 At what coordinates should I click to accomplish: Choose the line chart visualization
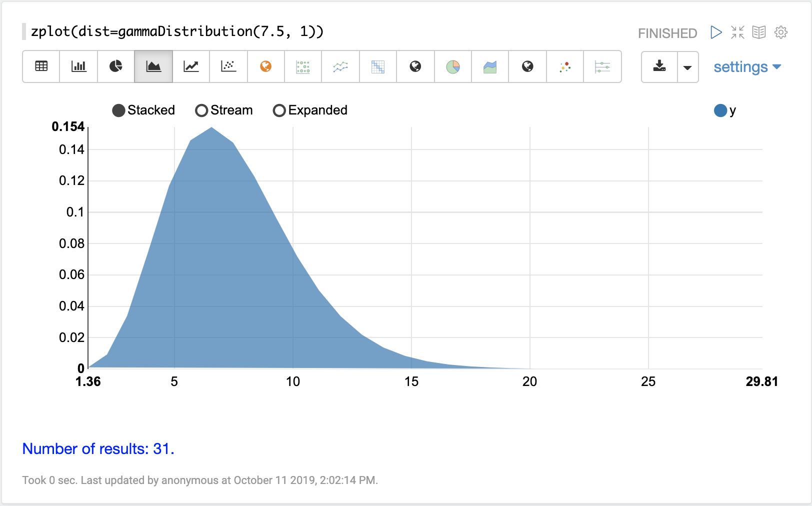click(x=191, y=66)
